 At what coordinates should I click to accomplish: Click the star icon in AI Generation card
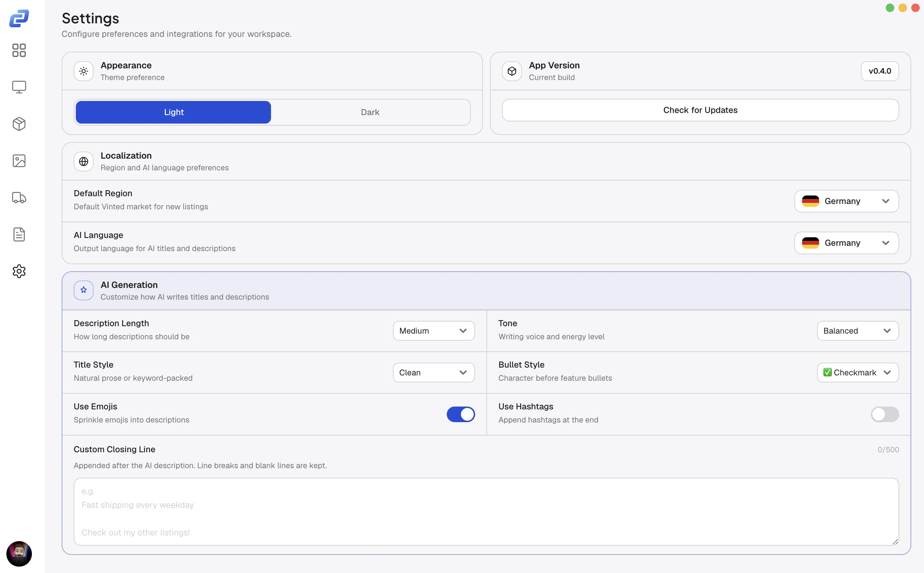(x=83, y=290)
